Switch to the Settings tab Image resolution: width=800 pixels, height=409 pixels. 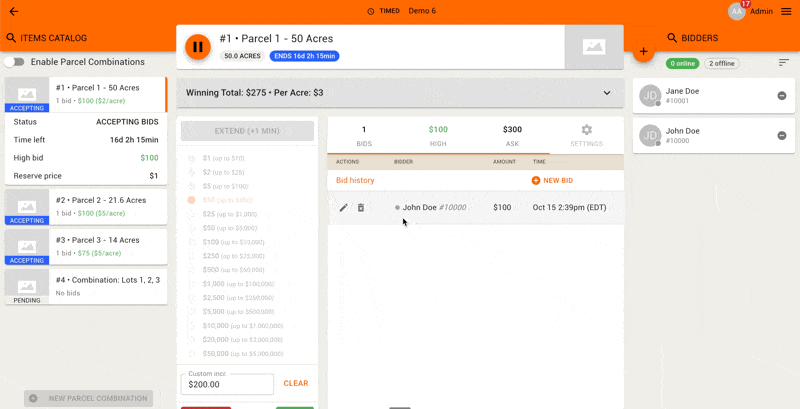(586, 136)
